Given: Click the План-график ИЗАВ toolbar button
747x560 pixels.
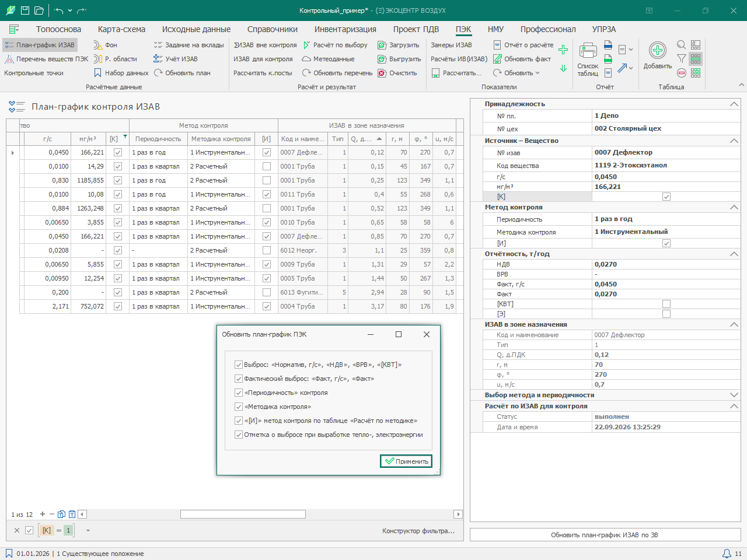Looking at the screenshot, I should tap(40, 45).
